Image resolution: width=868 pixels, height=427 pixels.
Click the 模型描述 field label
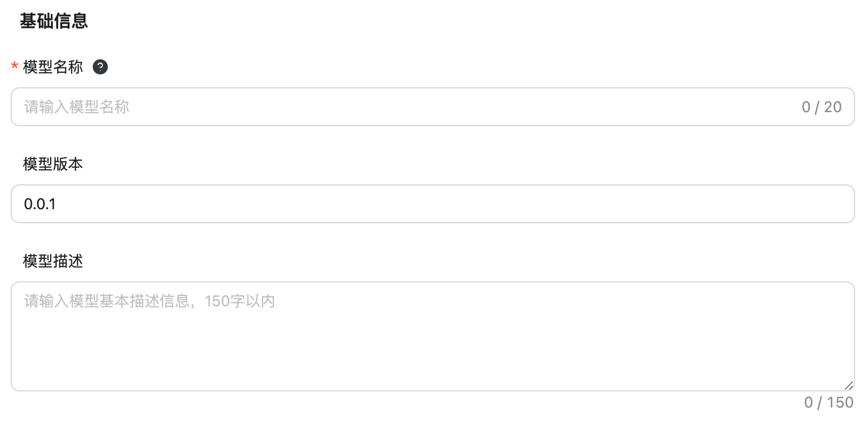click(x=53, y=261)
